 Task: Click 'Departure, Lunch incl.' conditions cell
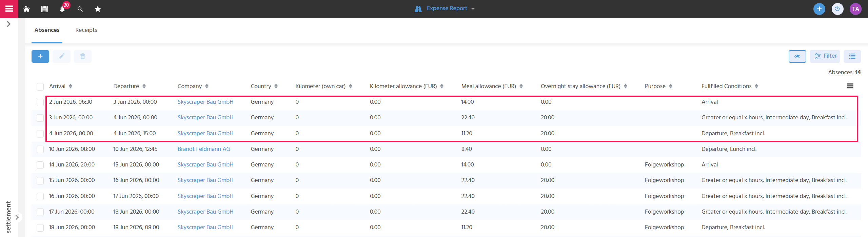(729, 149)
